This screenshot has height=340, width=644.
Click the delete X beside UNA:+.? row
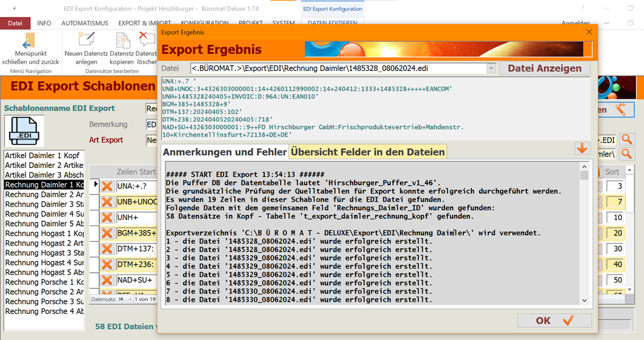(107, 186)
